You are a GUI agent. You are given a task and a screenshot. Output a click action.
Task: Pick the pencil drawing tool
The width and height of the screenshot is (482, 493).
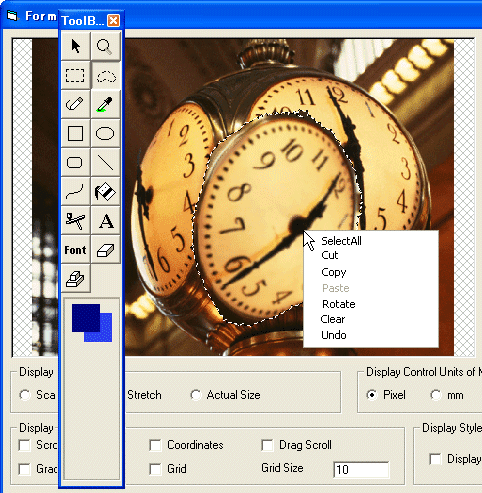pos(76,104)
